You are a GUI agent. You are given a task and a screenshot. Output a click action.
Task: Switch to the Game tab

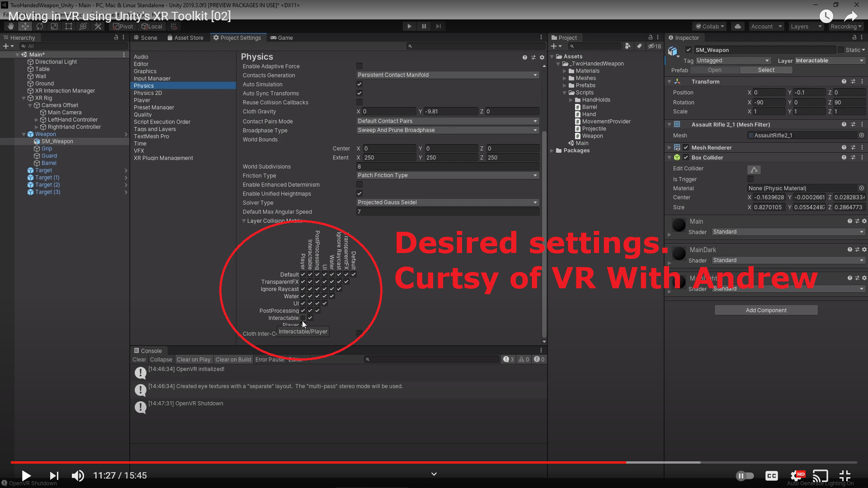click(x=282, y=38)
